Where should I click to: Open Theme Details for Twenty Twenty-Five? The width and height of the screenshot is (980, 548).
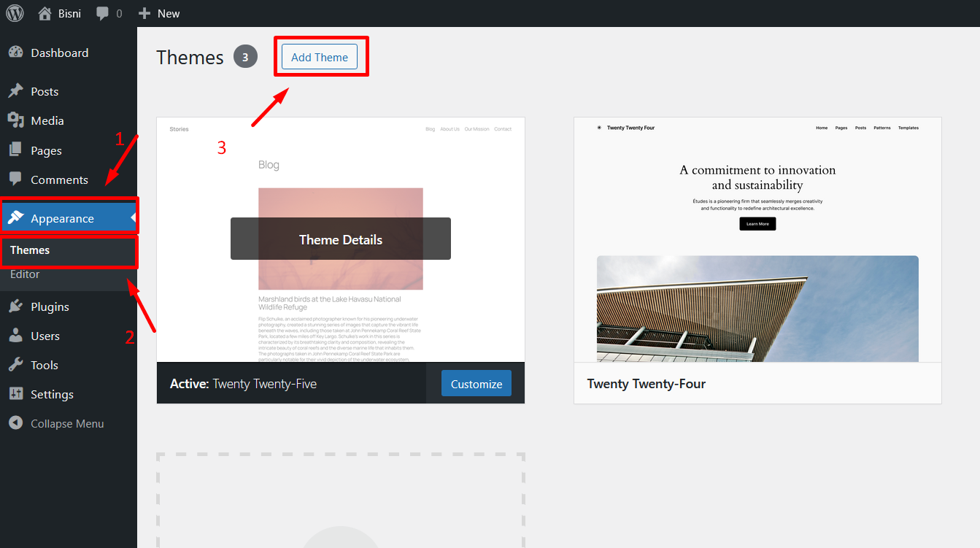(x=341, y=239)
